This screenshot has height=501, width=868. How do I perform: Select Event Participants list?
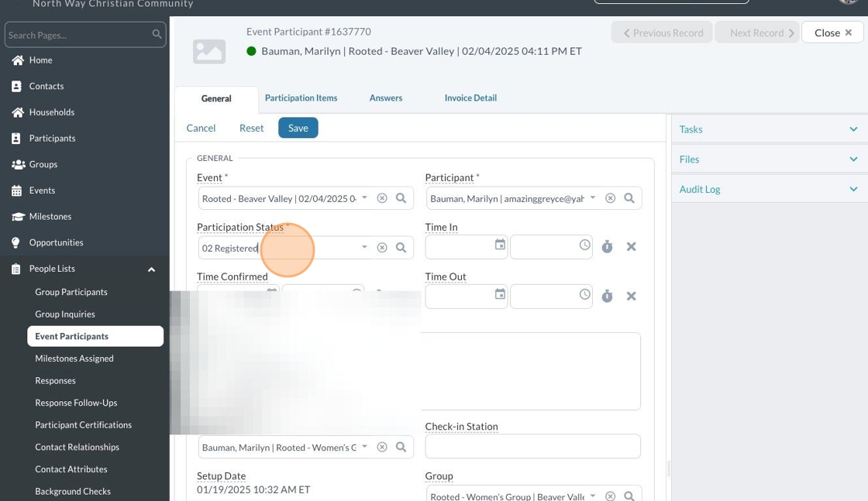(x=95, y=336)
